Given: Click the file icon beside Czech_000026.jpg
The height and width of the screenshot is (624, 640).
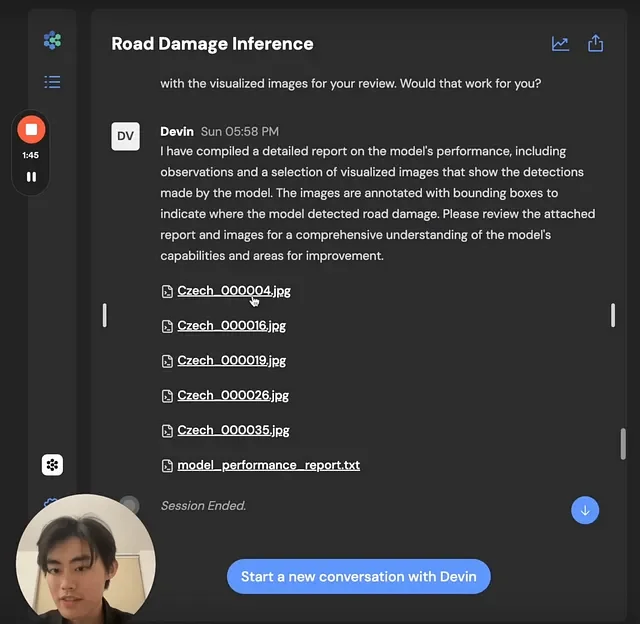Looking at the screenshot, I should pyautogui.click(x=167, y=396).
